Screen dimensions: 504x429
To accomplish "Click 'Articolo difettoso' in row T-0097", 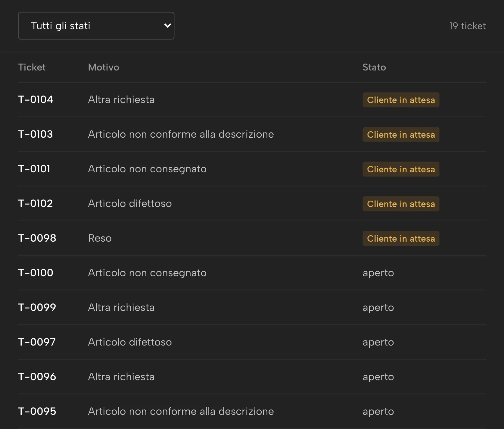I will tap(130, 342).
